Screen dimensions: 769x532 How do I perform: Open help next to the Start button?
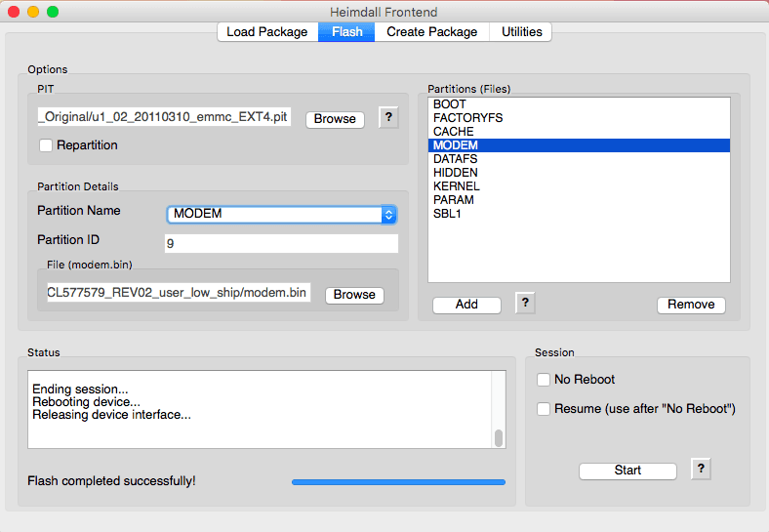click(x=701, y=470)
